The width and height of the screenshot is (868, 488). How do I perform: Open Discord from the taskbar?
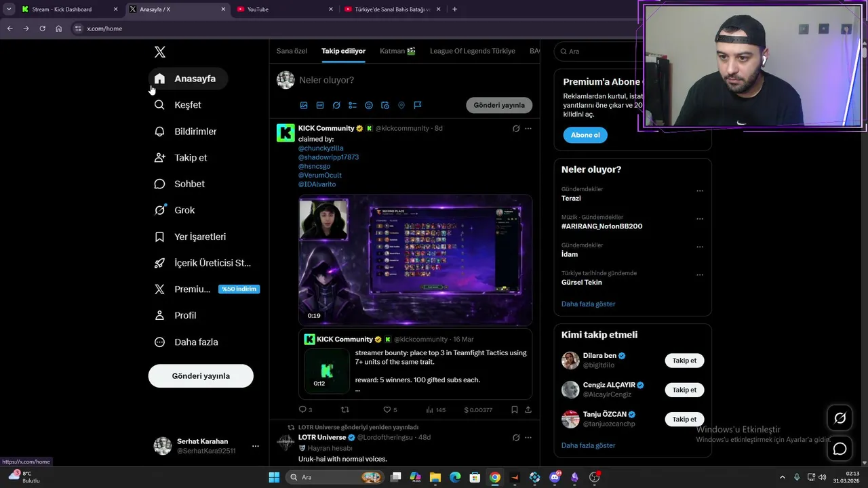click(555, 477)
